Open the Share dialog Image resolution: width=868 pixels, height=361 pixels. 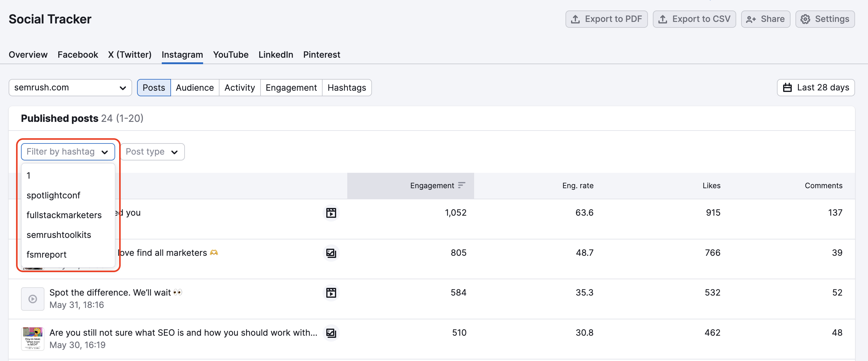pos(766,19)
